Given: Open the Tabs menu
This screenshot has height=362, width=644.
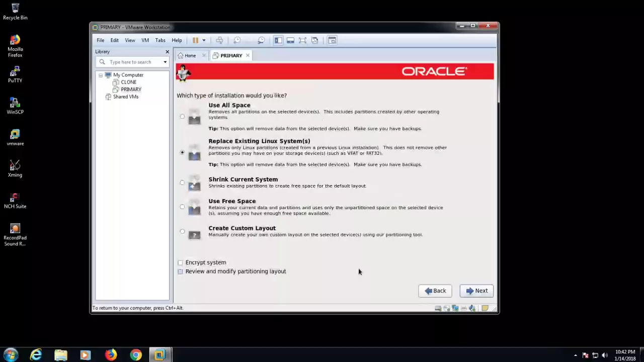Looking at the screenshot, I should 160,40.
